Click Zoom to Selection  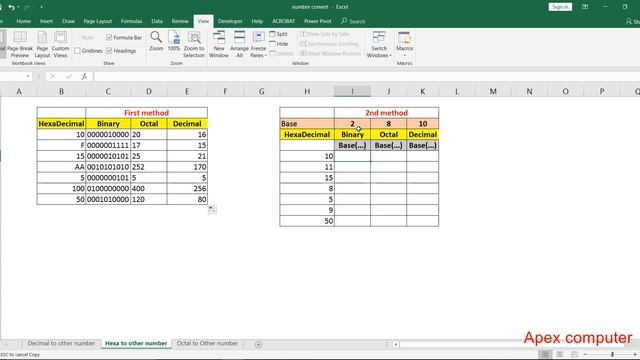pos(193,44)
